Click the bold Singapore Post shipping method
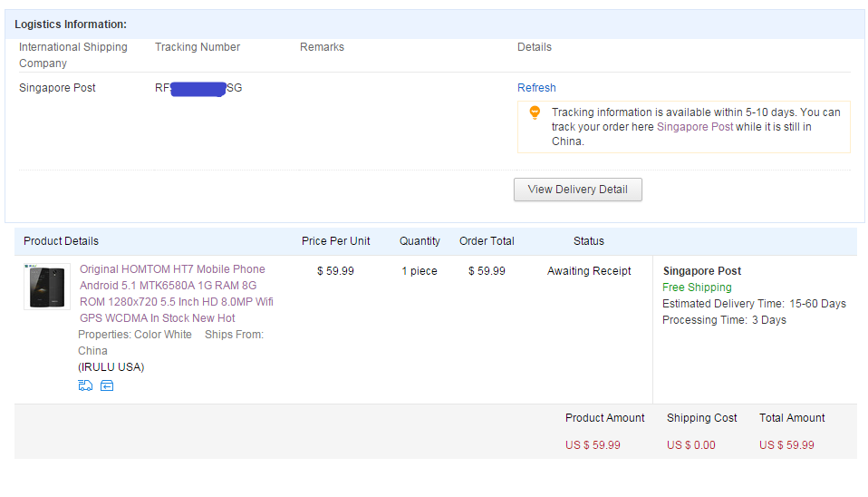 click(702, 271)
